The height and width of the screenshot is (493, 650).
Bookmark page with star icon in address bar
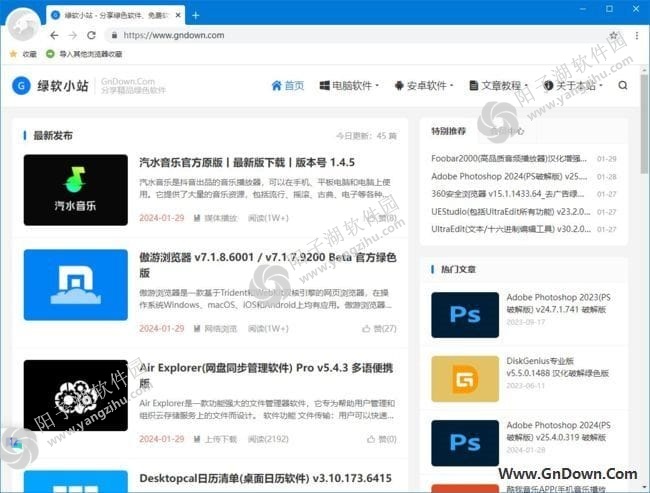(614, 35)
